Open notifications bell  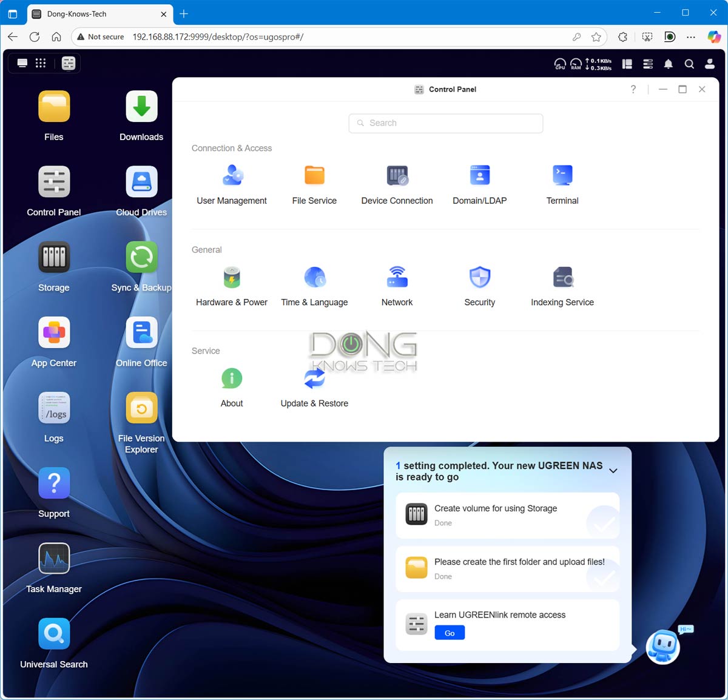pos(669,64)
